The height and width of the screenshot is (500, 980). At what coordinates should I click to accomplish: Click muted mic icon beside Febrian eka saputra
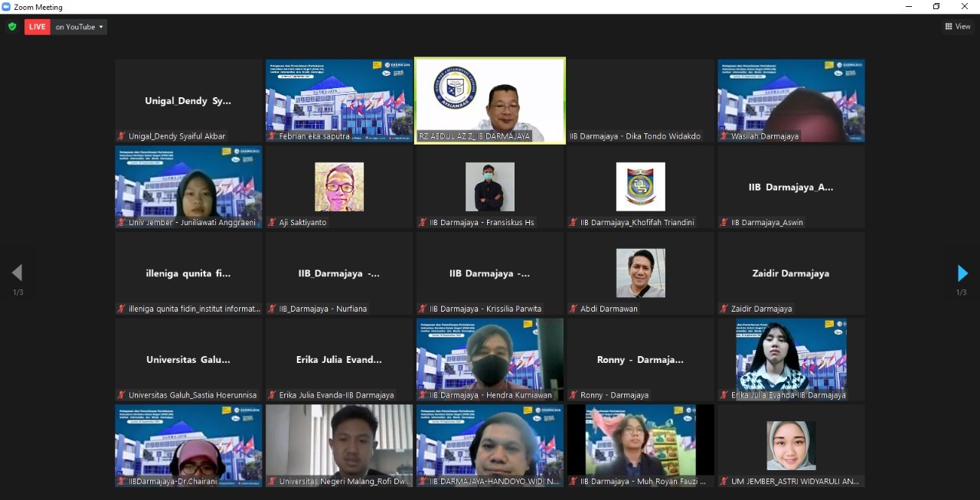[x=272, y=136]
